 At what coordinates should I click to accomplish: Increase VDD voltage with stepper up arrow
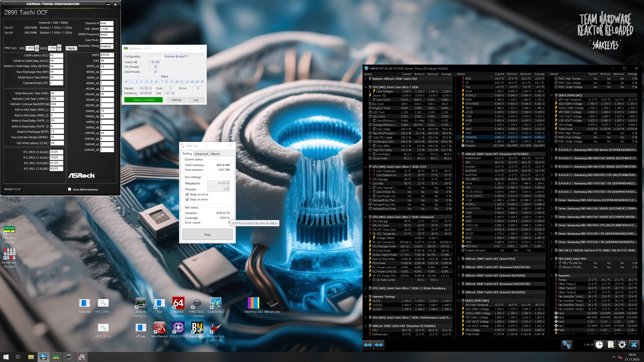pos(37,46)
